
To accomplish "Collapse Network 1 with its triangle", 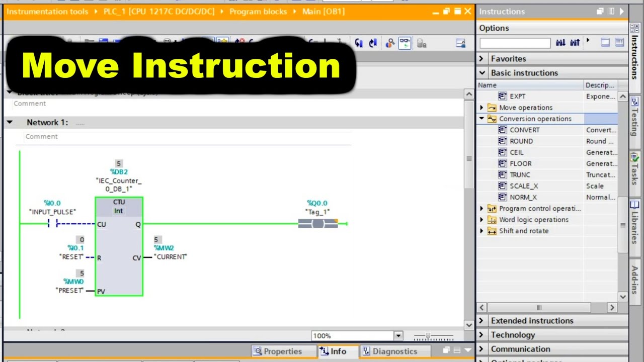I will 10,122.
